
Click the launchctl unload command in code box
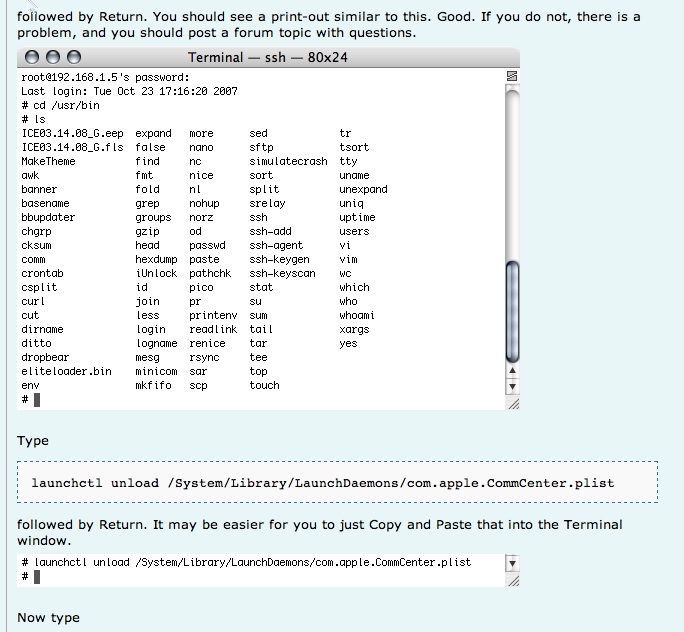(x=323, y=483)
